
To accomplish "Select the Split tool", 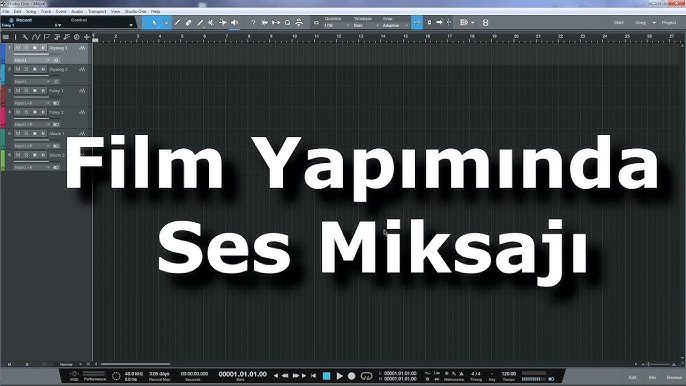I will 177,22.
